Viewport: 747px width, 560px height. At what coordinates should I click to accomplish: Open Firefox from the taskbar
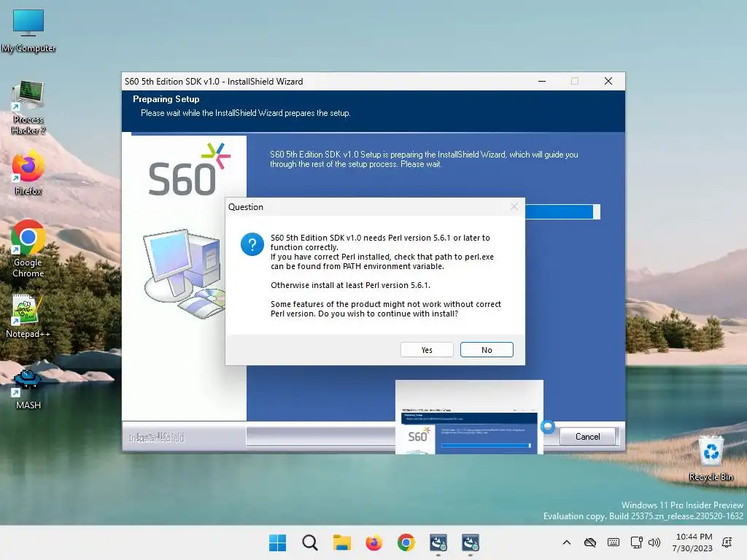(x=374, y=542)
